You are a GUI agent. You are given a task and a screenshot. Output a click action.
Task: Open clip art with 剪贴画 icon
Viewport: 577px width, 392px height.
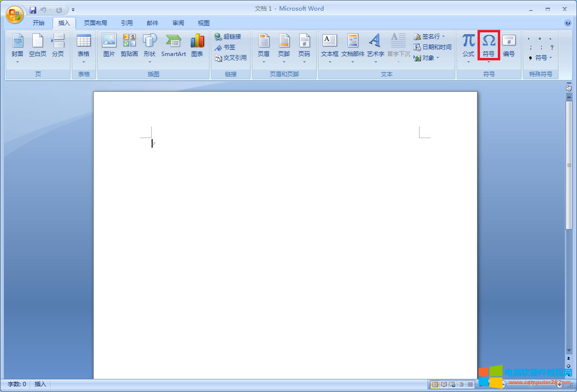(129, 46)
